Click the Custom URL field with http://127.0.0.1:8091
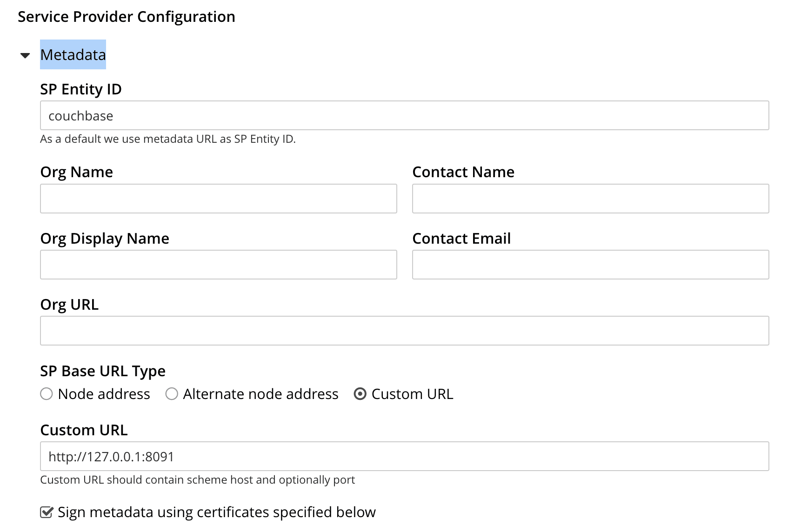 [404, 456]
